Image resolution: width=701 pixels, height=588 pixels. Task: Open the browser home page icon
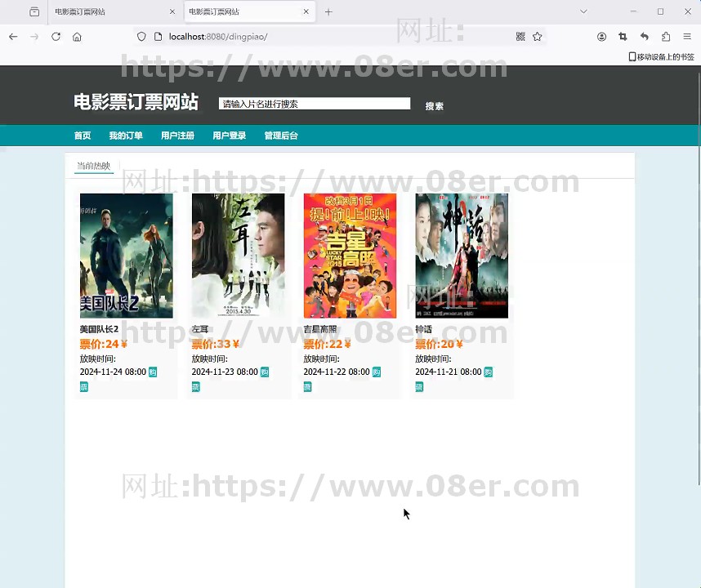coord(77,37)
